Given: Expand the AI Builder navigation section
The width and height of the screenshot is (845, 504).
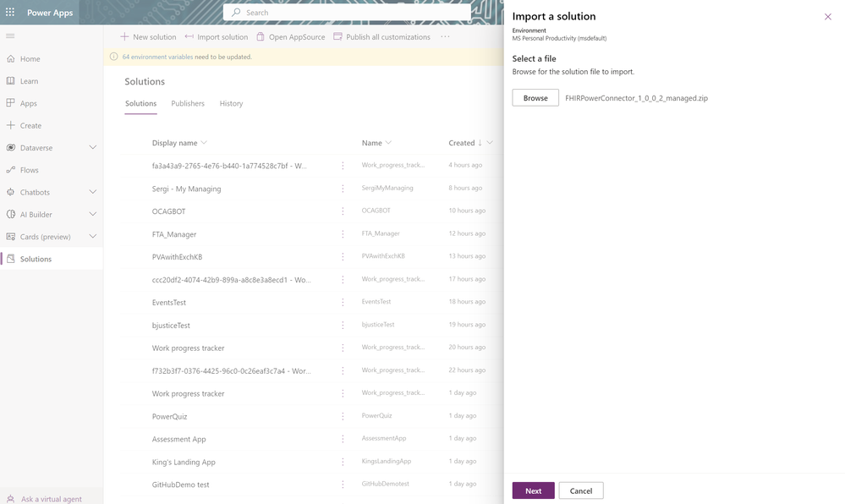Looking at the screenshot, I should [x=93, y=214].
